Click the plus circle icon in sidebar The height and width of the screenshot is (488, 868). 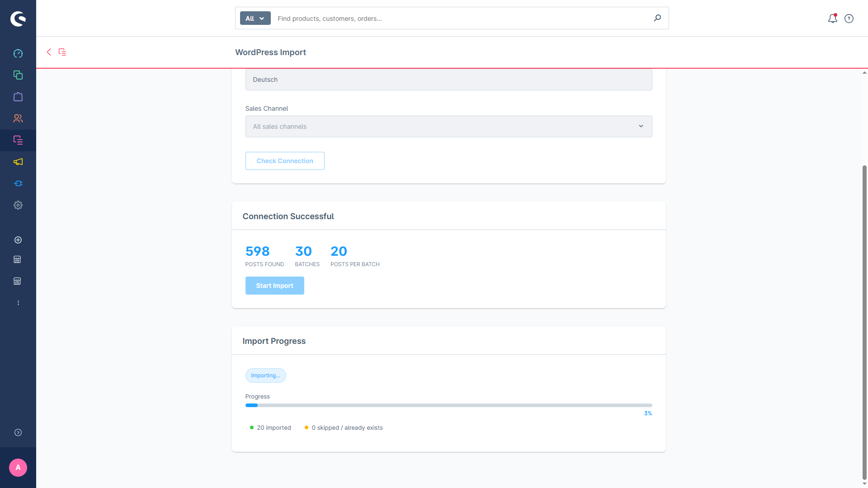[x=18, y=240]
